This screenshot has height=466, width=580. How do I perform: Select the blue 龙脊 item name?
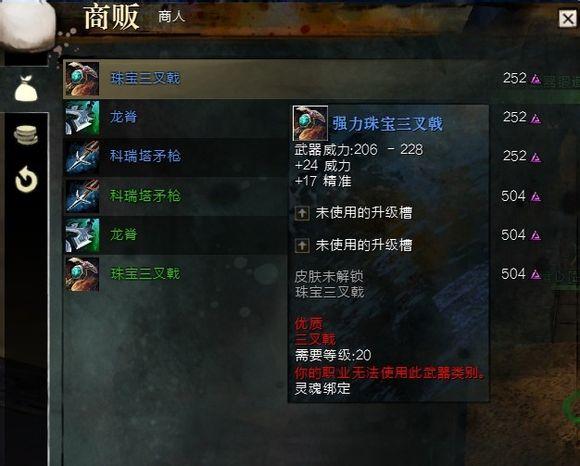124,117
